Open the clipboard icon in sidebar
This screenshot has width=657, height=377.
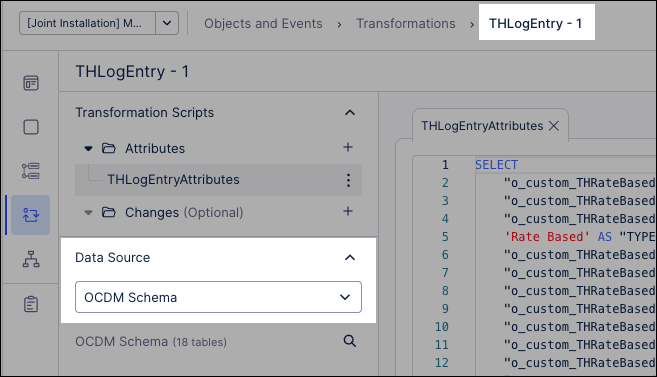tap(31, 304)
